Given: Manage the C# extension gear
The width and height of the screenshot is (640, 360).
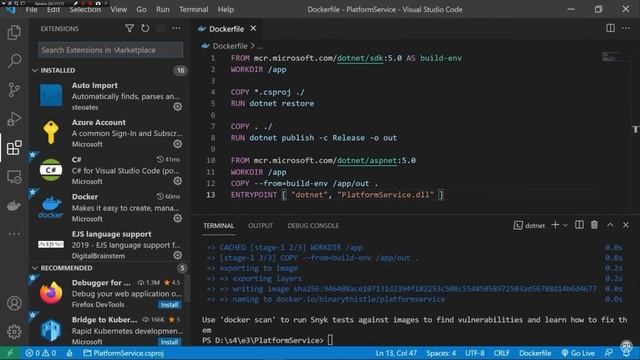Looking at the screenshot, I should [178, 181].
